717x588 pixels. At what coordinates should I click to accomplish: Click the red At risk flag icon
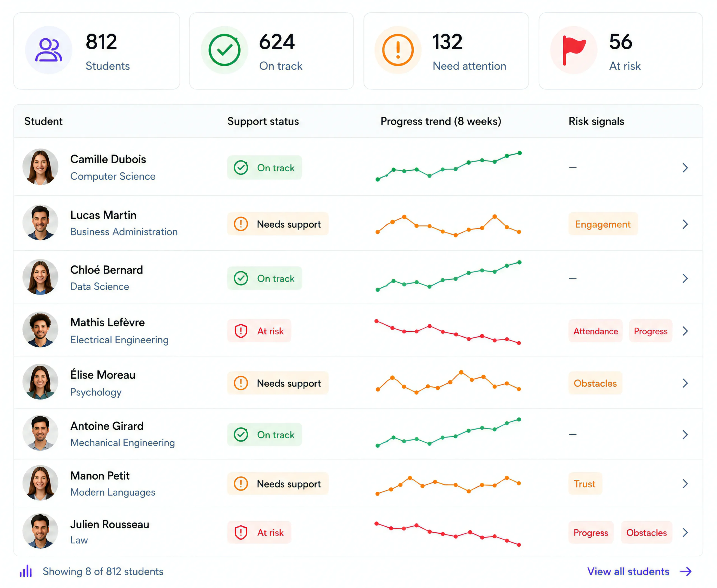pos(574,50)
